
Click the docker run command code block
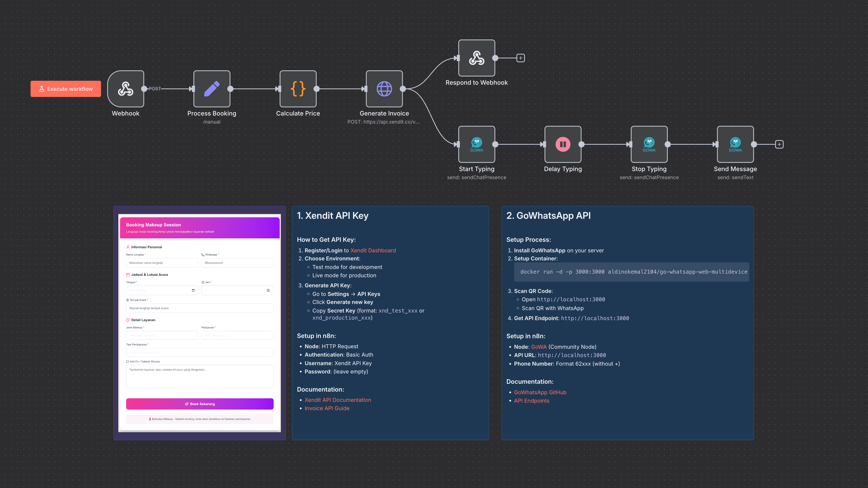[x=632, y=272]
